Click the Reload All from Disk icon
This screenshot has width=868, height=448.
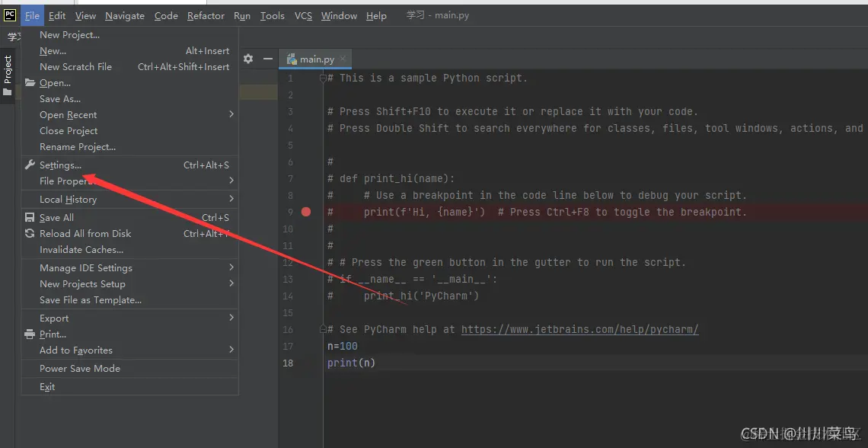pyautogui.click(x=30, y=234)
